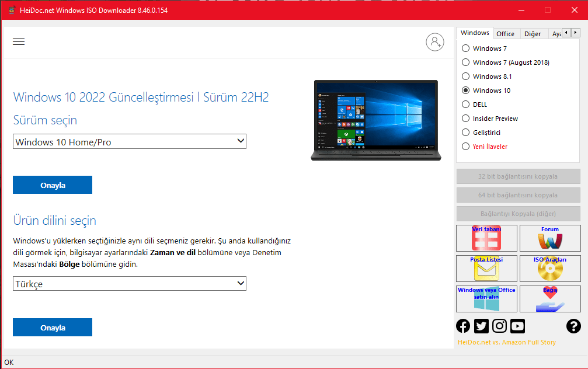This screenshot has height=369, width=588.
Task: Open the Posta Listesi mailing list tile
Action: 486,269
